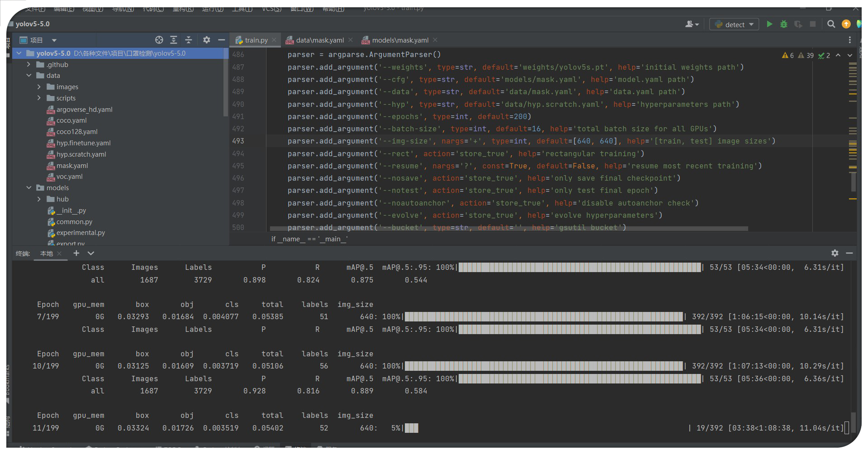
Task: Hide the project tool window
Action: tap(221, 40)
